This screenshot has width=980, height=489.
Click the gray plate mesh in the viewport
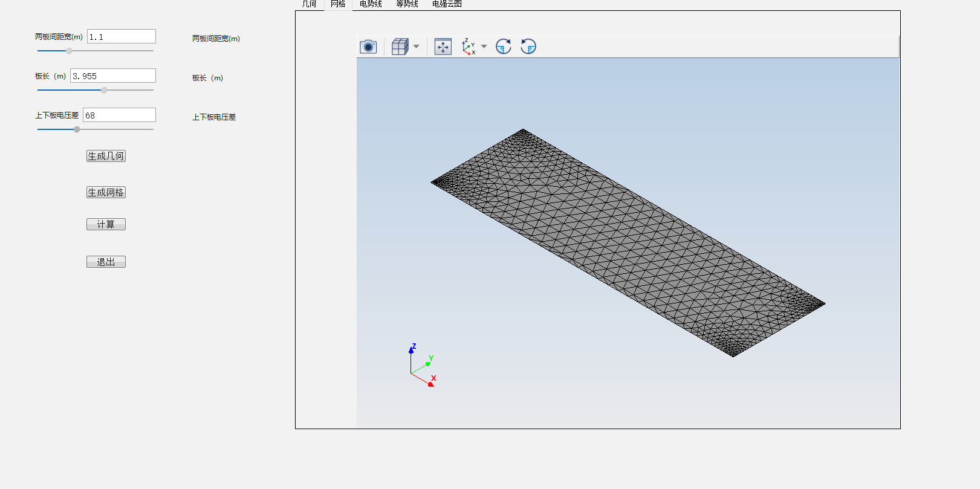(628, 242)
